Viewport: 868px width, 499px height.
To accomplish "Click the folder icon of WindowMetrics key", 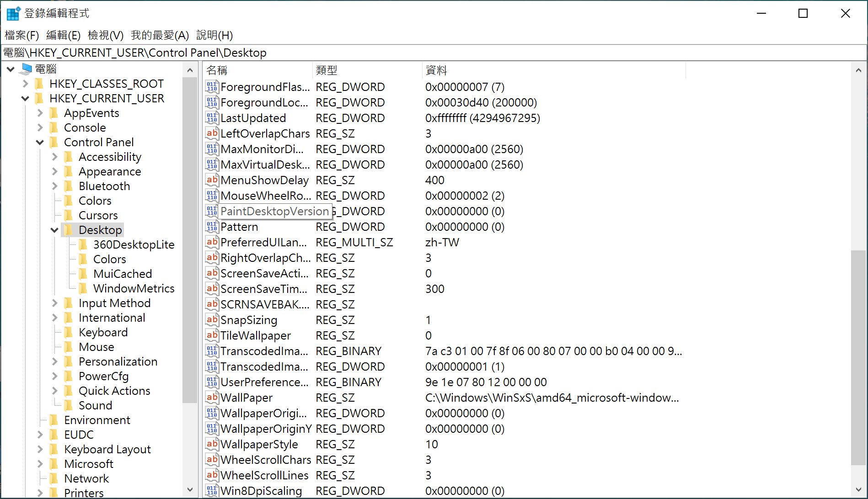I will (x=83, y=288).
